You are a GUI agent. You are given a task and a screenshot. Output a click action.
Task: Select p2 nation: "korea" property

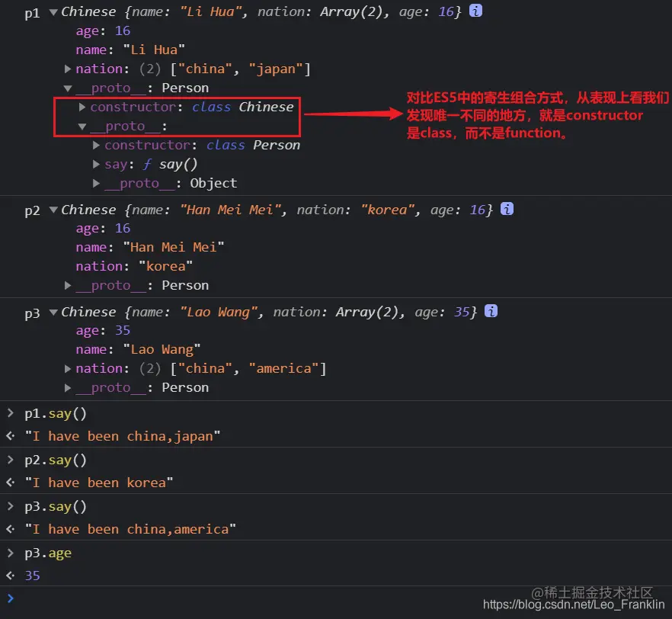tap(134, 266)
